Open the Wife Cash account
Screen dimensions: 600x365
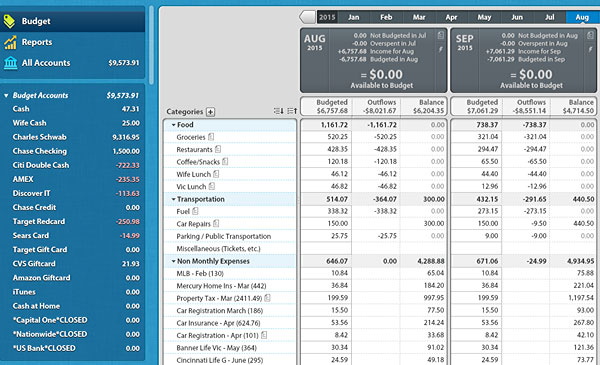pyautogui.click(x=73, y=123)
